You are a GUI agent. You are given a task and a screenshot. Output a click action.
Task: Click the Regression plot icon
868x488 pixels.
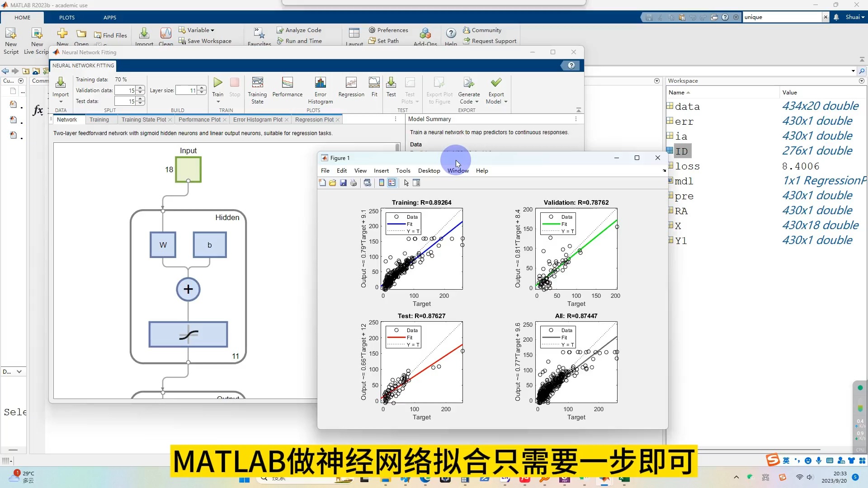pos(351,83)
